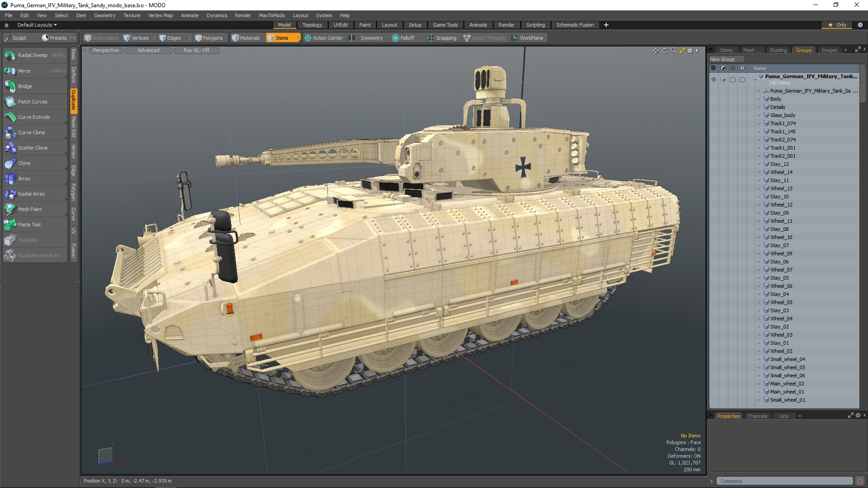
Task: Add new panel tab next to Images
Action: coord(845,50)
